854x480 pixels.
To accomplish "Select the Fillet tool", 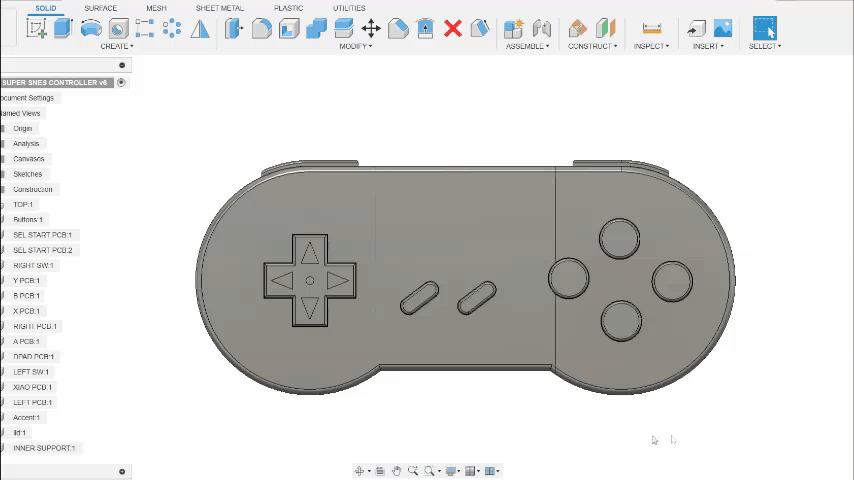I will (261, 28).
